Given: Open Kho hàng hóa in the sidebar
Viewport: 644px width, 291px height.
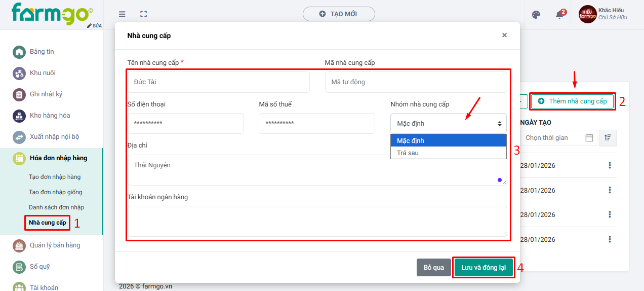Looking at the screenshot, I should [50, 116].
